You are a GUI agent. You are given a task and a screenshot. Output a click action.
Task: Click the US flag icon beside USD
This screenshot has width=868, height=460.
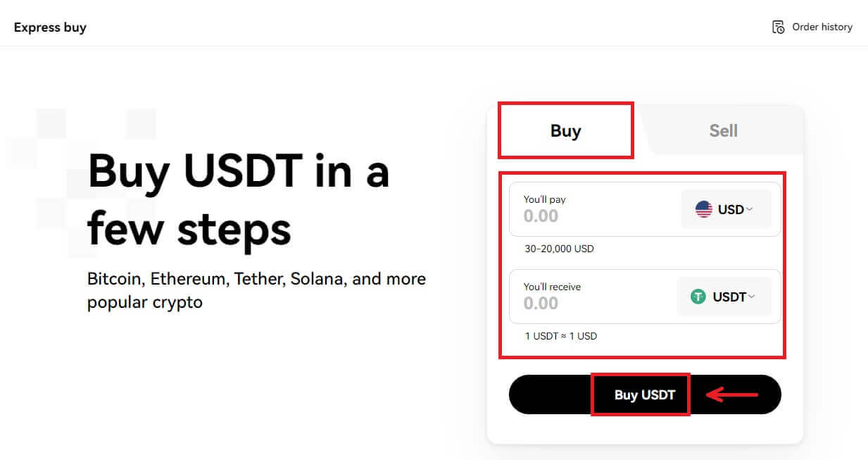pos(704,209)
